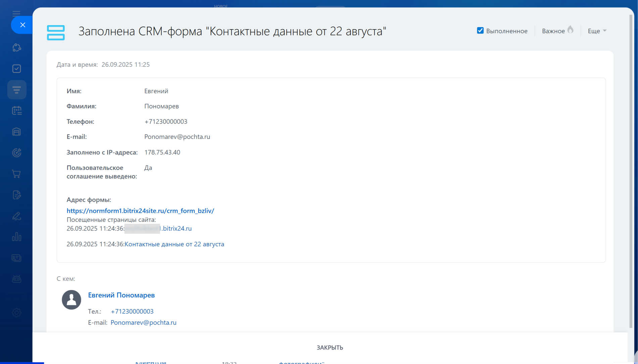Close the slider panel with X button
Viewport: 638px width, 364px height.
pos(22,25)
